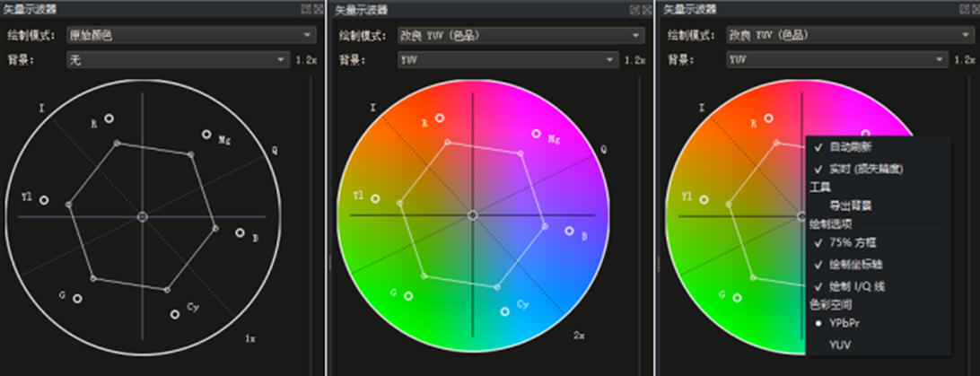The width and height of the screenshot is (980, 376).
Task: Open 绘制模式 dropdown showing 原始颜色
Action: [x=191, y=35]
